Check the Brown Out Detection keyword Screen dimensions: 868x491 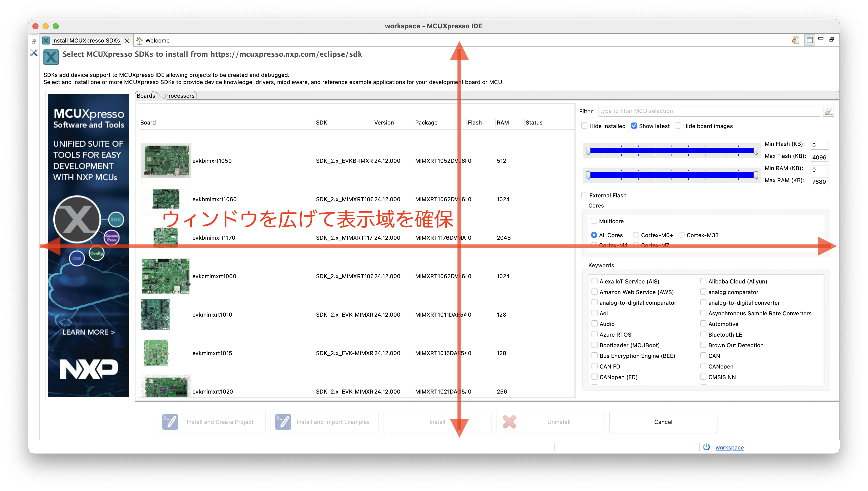tap(703, 345)
